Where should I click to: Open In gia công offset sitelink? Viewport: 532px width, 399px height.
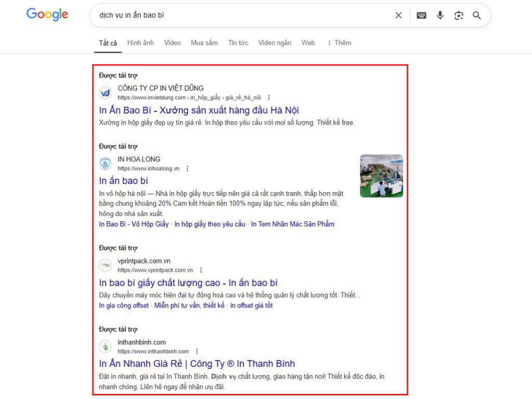124,305
